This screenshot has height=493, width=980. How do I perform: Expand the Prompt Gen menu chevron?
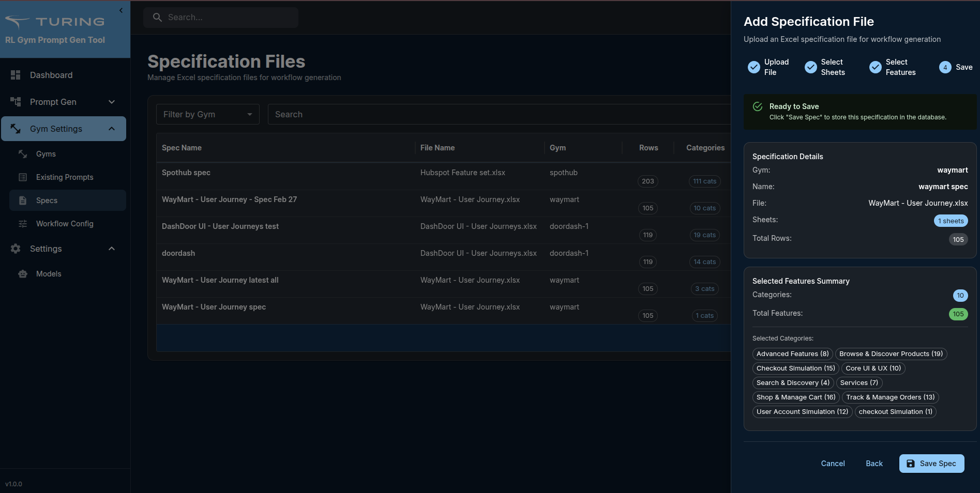tap(112, 102)
